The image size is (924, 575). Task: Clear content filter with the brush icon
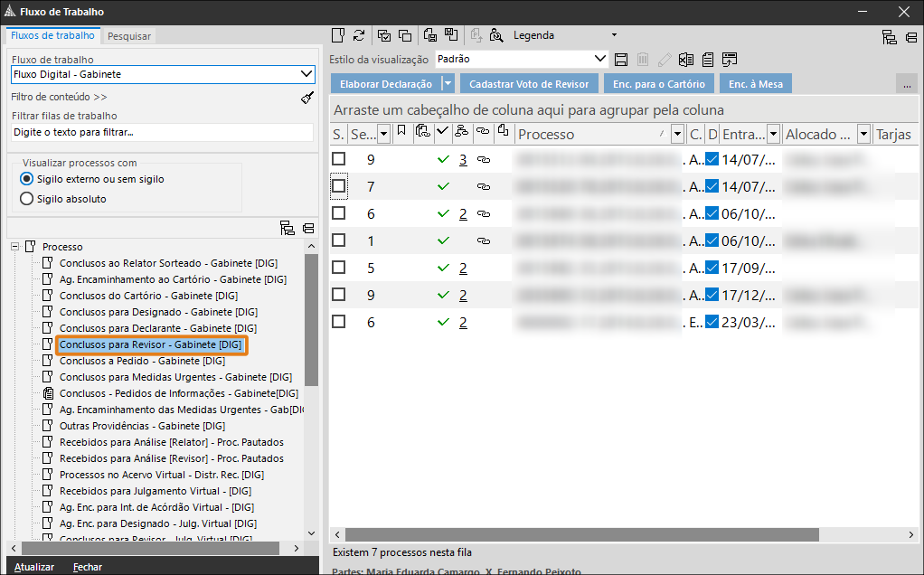(307, 98)
